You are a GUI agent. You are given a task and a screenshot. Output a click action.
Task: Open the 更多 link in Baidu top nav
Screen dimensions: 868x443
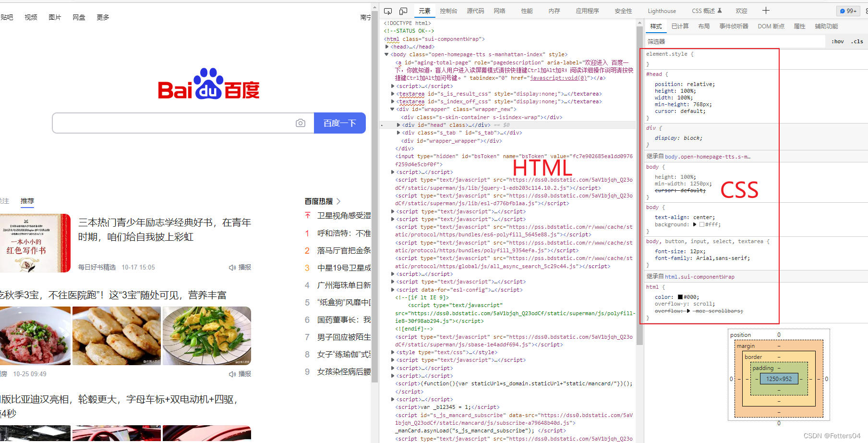tap(103, 17)
